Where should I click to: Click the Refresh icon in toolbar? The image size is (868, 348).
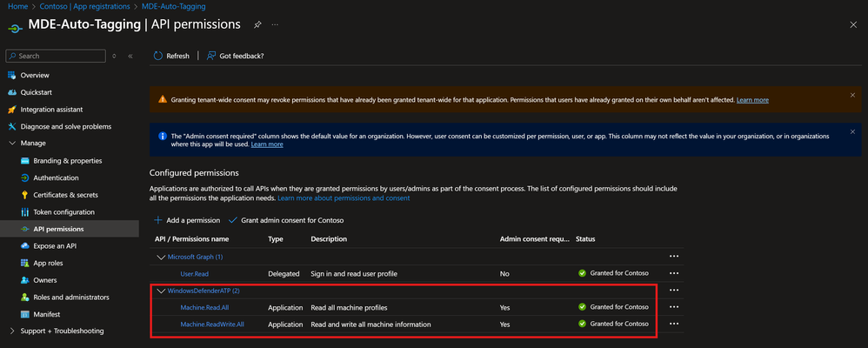click(x=157, y=56)
